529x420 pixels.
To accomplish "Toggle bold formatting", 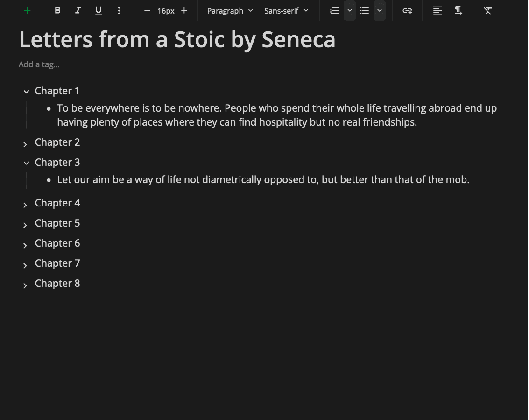I will pyautogui.click(x=57, y=10).
